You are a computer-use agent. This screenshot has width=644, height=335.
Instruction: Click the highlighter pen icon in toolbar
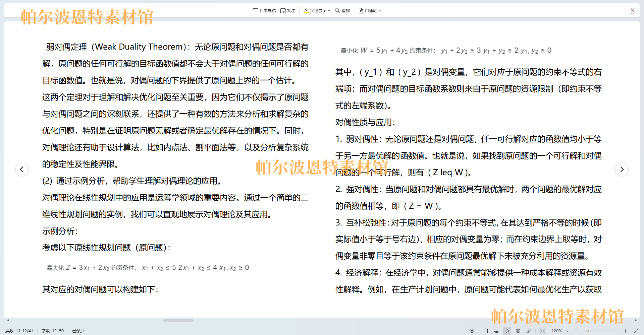point(306,11)
